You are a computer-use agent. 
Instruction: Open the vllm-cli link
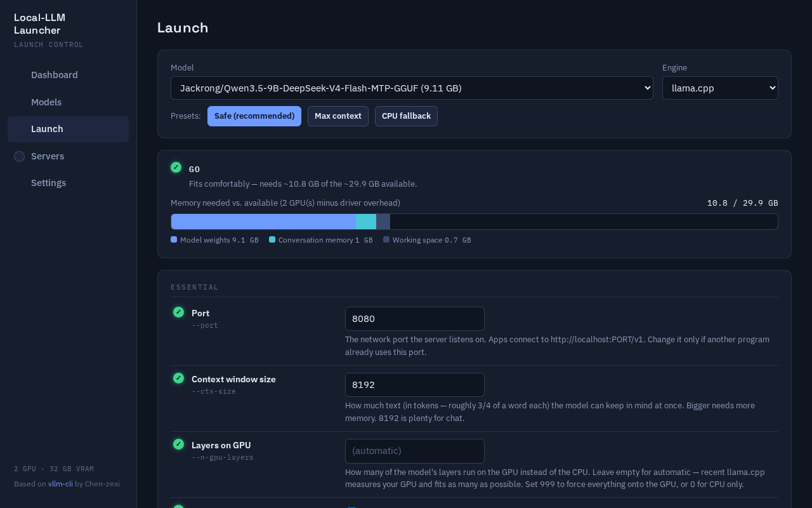click(60, 484)
